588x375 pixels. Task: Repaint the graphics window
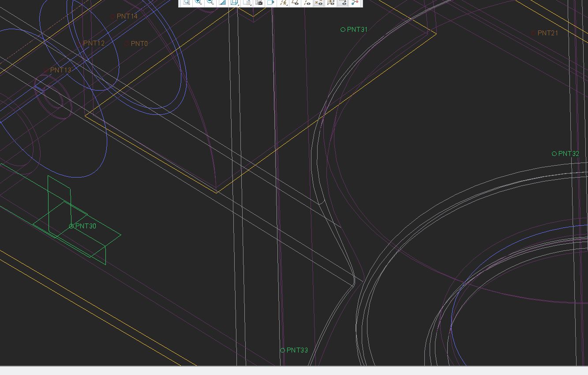coord(223,2)
